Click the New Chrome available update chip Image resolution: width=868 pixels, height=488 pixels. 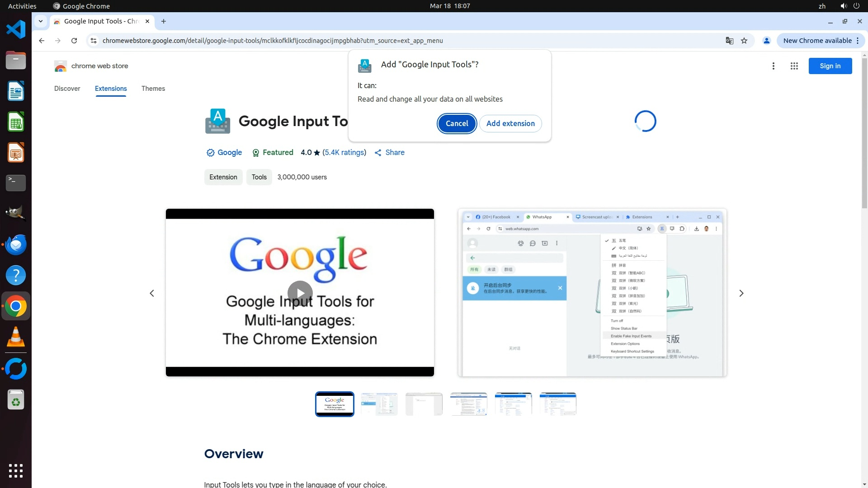coord(817,41)
